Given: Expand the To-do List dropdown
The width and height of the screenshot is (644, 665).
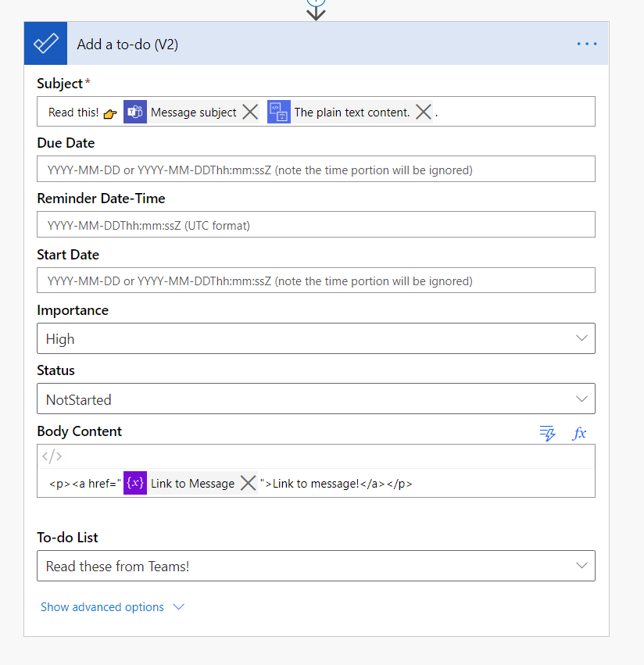Looking at the screenshot, I should [316, 566].
